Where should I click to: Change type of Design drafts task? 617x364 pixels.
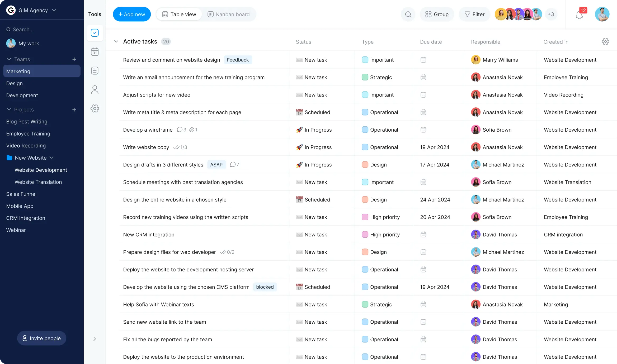coord(374,165)
